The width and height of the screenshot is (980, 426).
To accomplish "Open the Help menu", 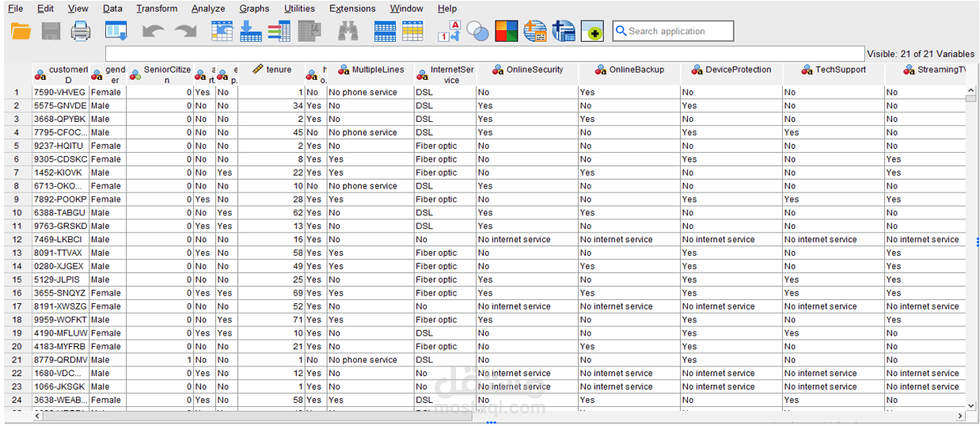I will click(x=447, y=9).
